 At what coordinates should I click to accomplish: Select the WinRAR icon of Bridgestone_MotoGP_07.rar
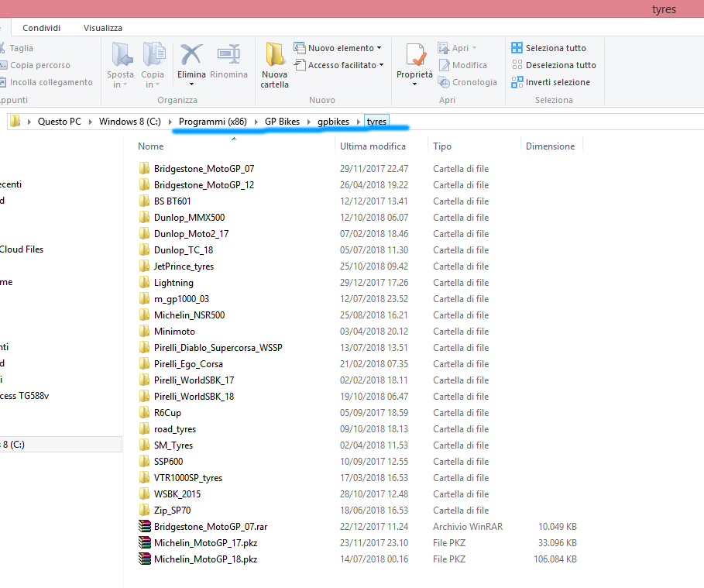coord(145,526)
